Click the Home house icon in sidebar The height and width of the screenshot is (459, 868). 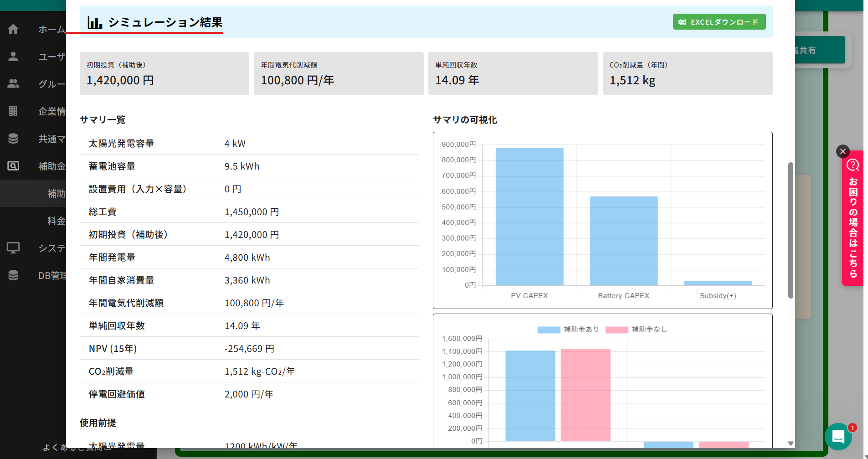(13, 29)
